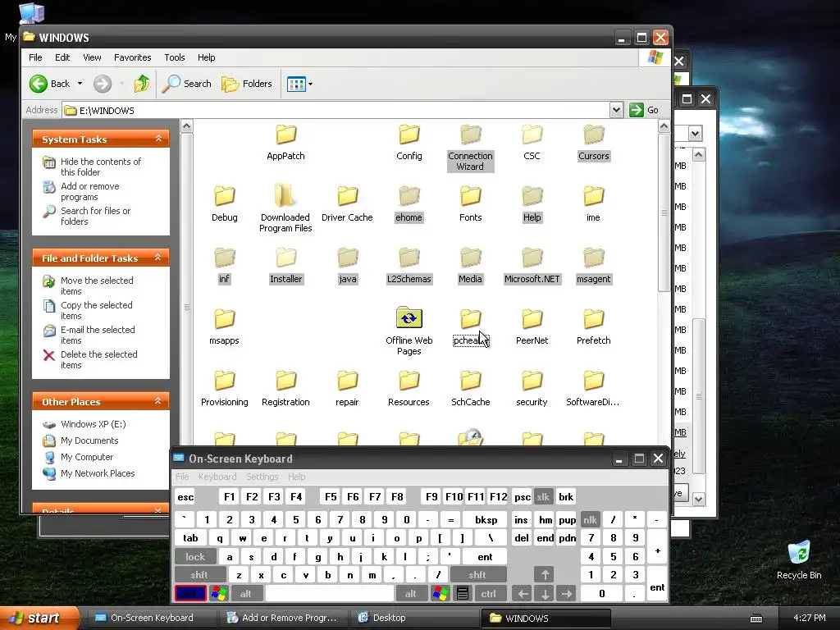Select the CSC folder icon
Viewport: 840px width, 630px height.
coord(532,135)
